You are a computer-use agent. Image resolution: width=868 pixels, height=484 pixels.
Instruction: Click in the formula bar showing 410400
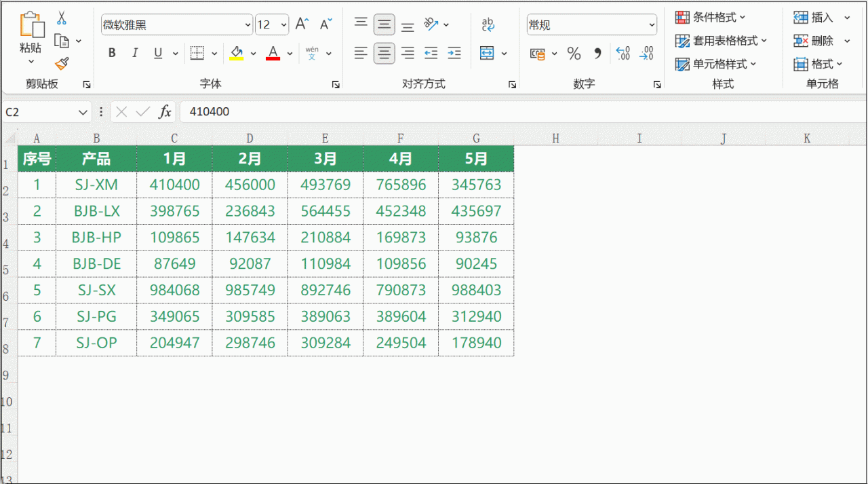tap(522, 112)
